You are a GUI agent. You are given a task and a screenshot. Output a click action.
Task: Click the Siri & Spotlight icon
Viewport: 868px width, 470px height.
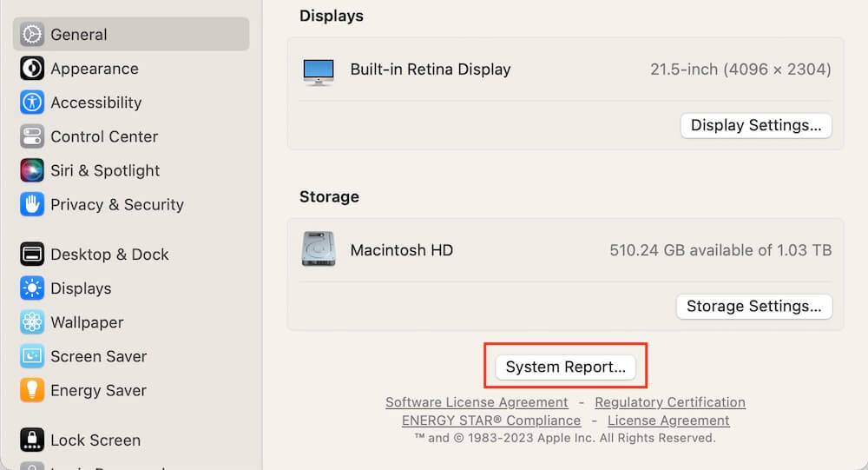(x=32, y=170)
